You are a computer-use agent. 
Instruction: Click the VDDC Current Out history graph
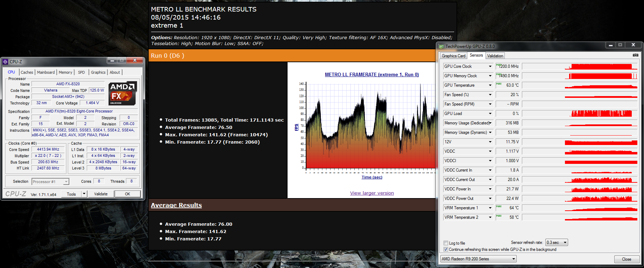[x=580, y=180]
